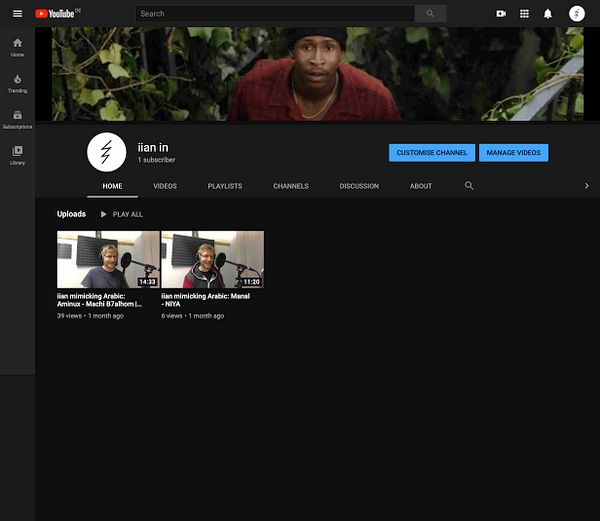600x521 pixels.
Task: Open Manal - NIYA video title
Action: [205, 300]
